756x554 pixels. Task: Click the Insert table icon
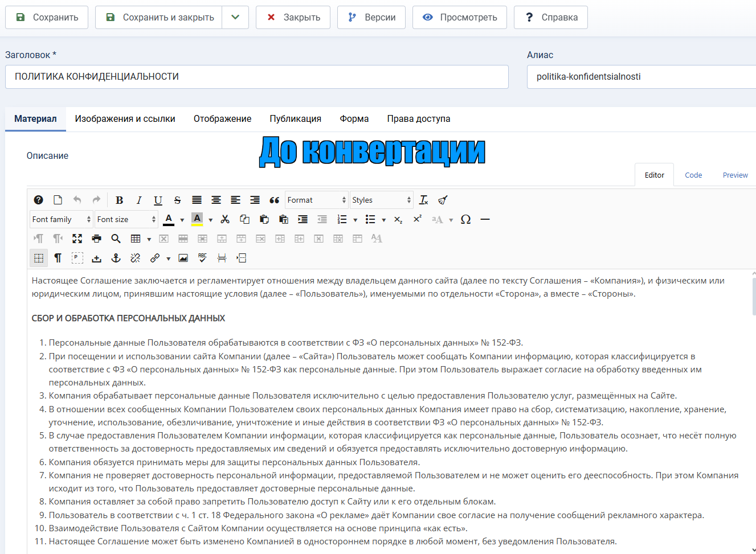tap(136, 239)
